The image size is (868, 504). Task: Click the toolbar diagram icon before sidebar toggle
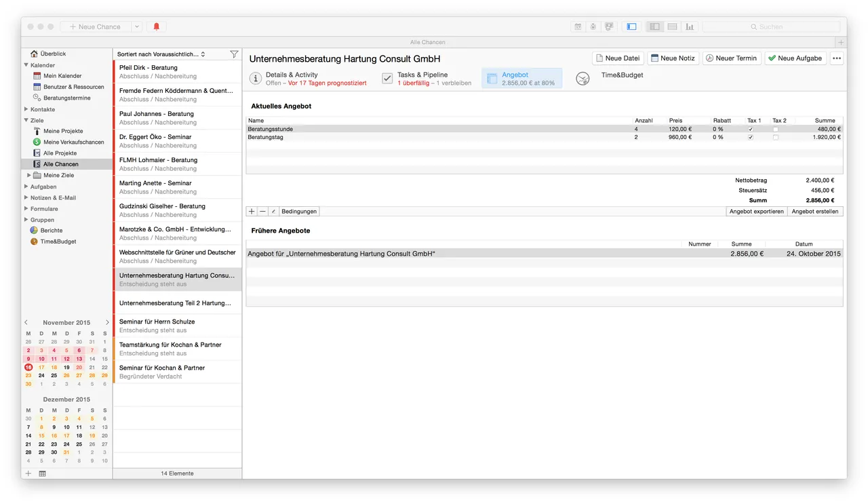click(x=609, y=26)
